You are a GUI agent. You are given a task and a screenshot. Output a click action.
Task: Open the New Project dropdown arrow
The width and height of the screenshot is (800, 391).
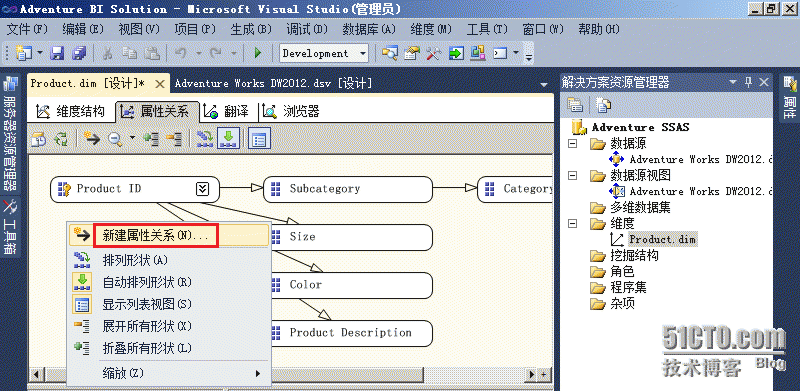(39, 53)
